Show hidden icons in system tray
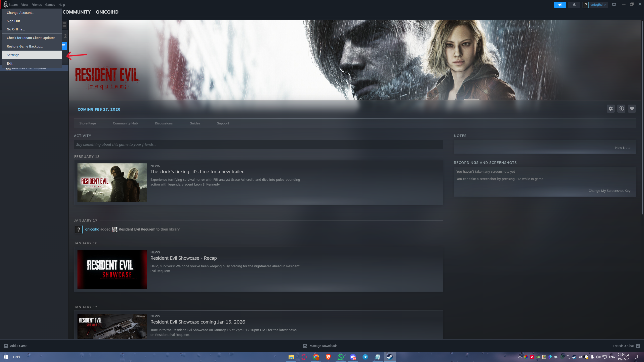Image resolution: width=644 pixels, height=362 pixels. click(520, 357)
